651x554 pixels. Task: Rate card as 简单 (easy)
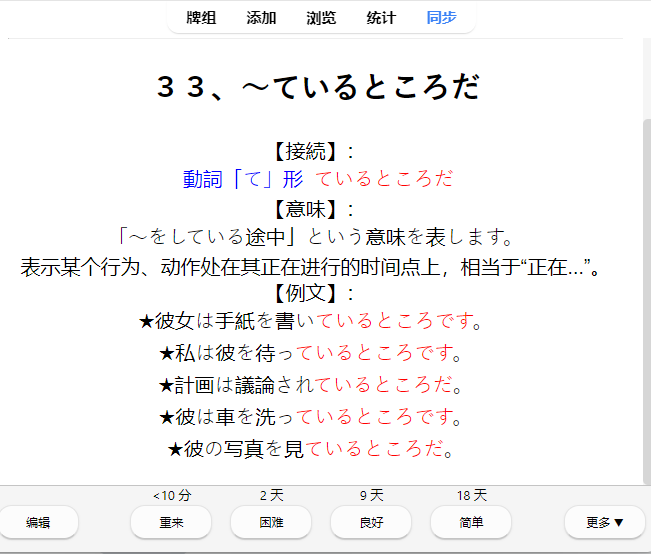point(471,522)
